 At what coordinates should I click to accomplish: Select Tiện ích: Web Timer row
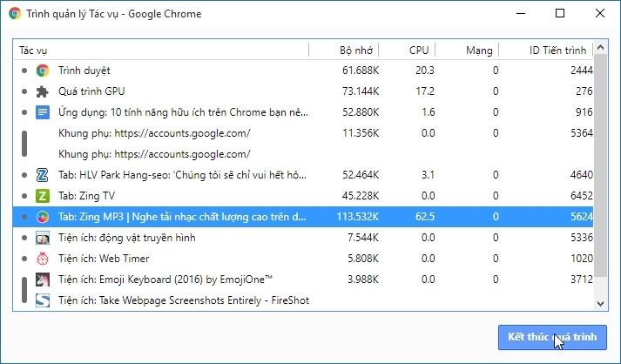[303, 259]
